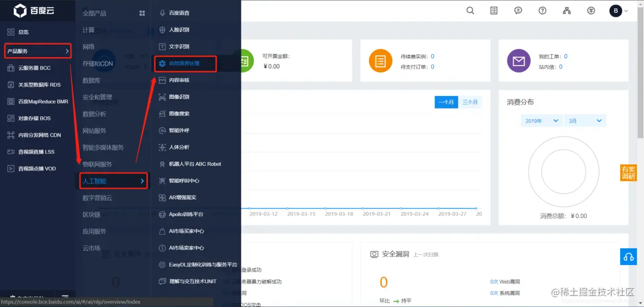644x307 pixels.
Task: Select the 计算 category
Action: [x=89, y=30]
